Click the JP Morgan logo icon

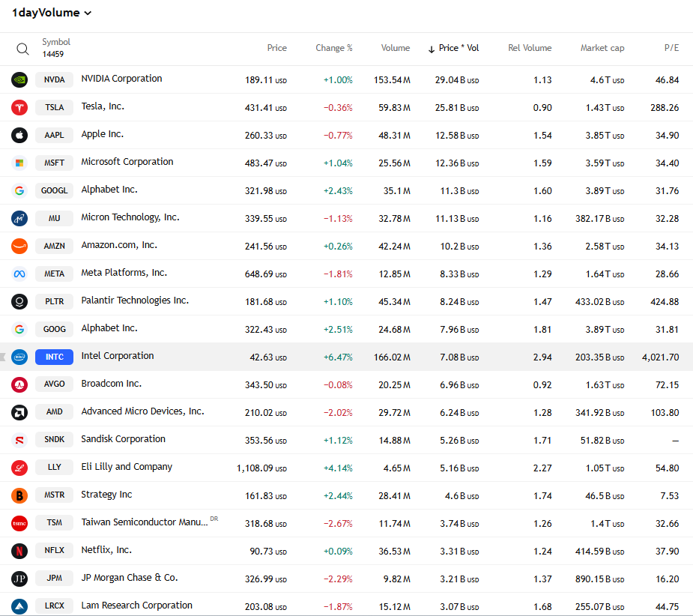coord(19,579)
